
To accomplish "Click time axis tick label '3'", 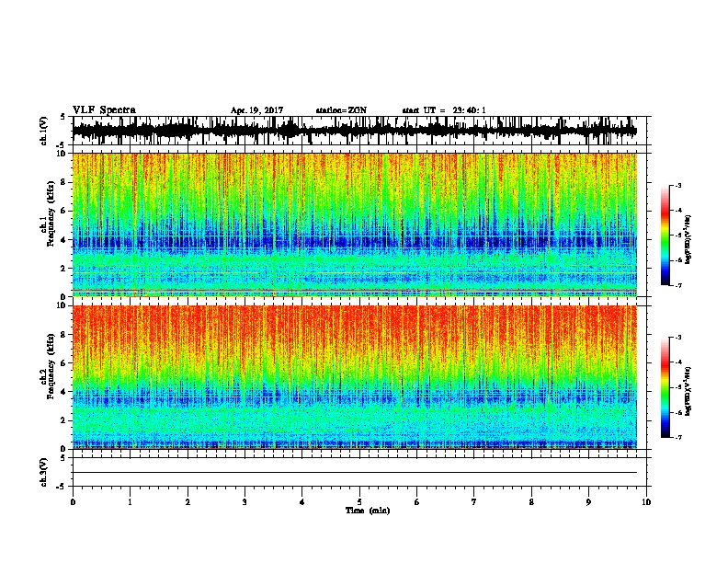I will tap(245, 502).
